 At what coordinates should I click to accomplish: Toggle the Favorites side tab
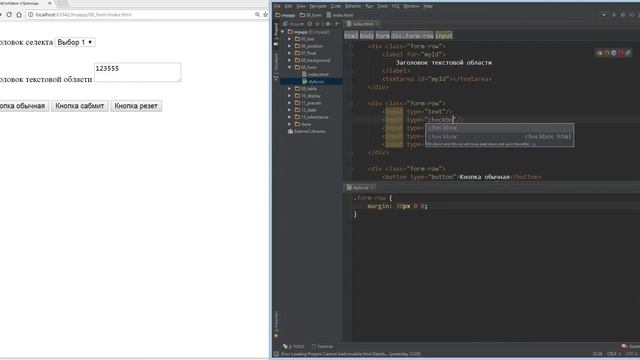pos(276,324)
